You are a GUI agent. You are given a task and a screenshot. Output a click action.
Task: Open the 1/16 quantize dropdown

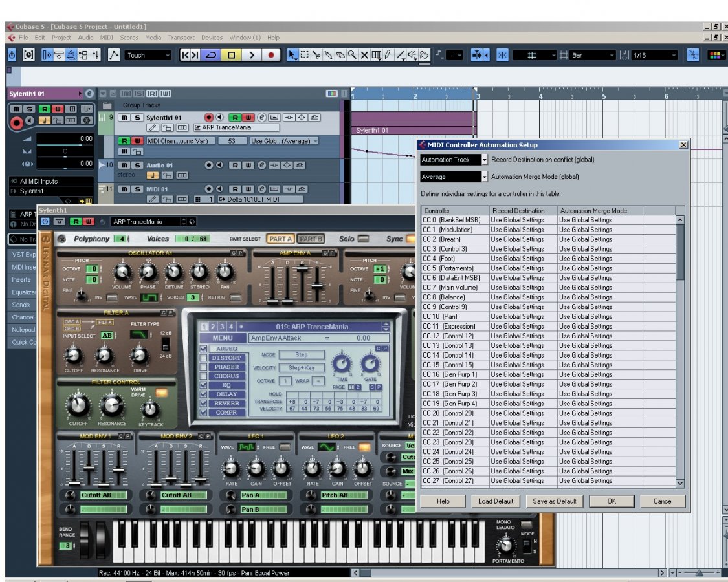click(x=655, y=55)
